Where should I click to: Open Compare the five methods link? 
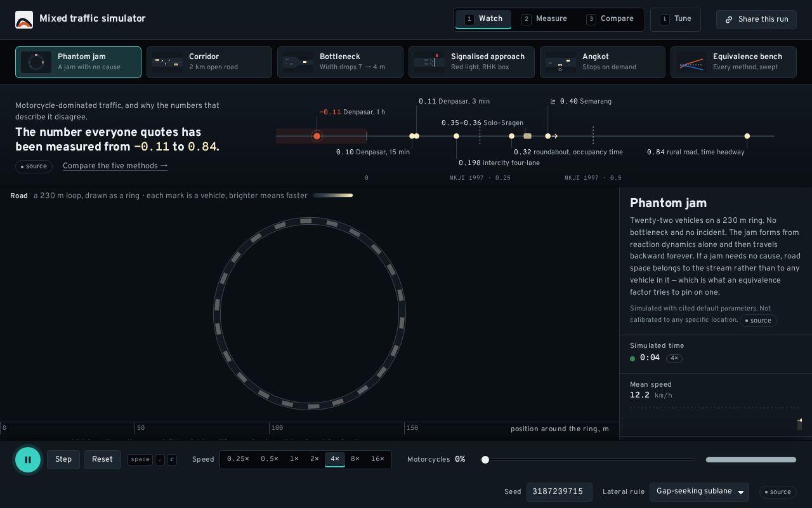coord(115,166)
